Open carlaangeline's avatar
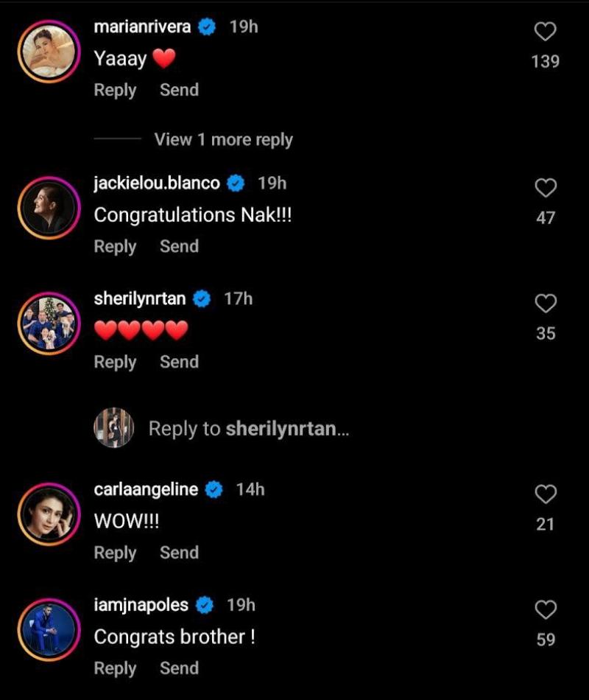Viewport: 589px width, 700px height. click(49, 514)
